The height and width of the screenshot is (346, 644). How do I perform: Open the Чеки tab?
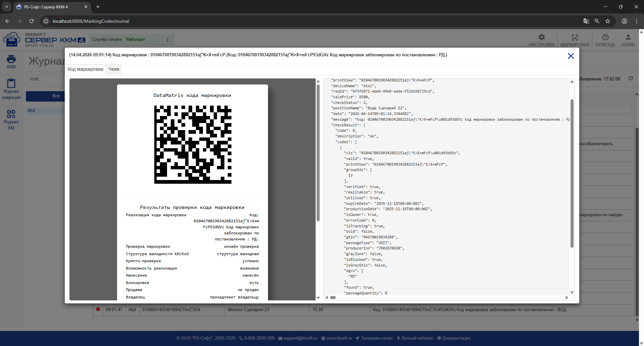pos(114,69)
